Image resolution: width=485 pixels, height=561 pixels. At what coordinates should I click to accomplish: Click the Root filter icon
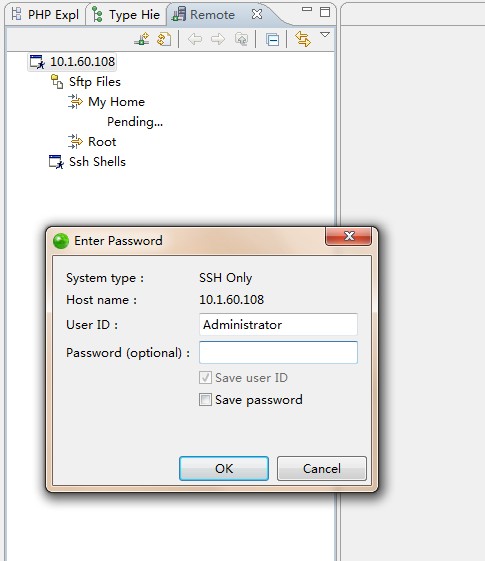[75, 141]
